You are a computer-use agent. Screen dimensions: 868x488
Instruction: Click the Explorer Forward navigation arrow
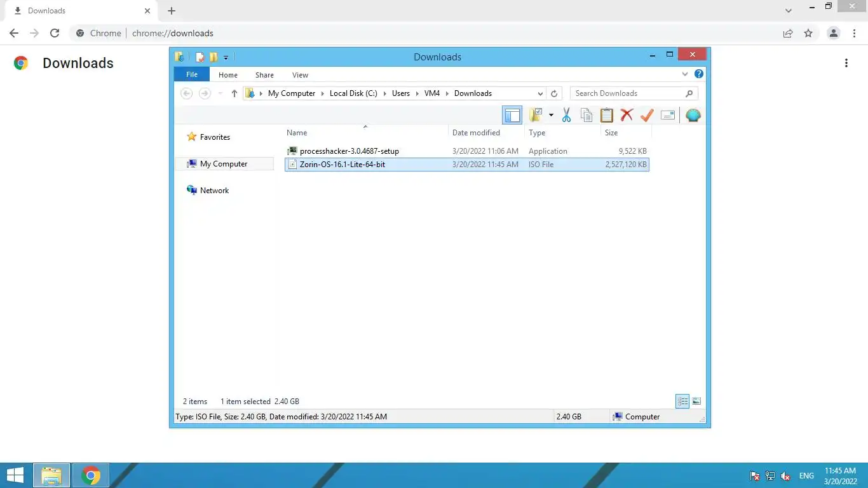(x=205, y=93)
